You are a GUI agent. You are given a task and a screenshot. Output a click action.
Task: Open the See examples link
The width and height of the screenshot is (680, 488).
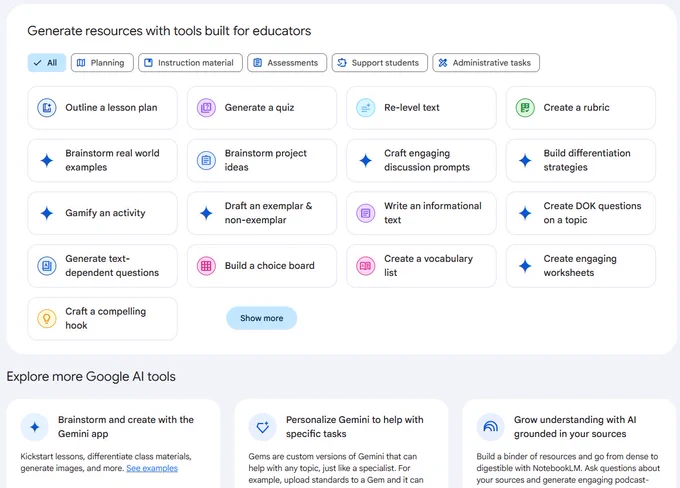[152, 468]
